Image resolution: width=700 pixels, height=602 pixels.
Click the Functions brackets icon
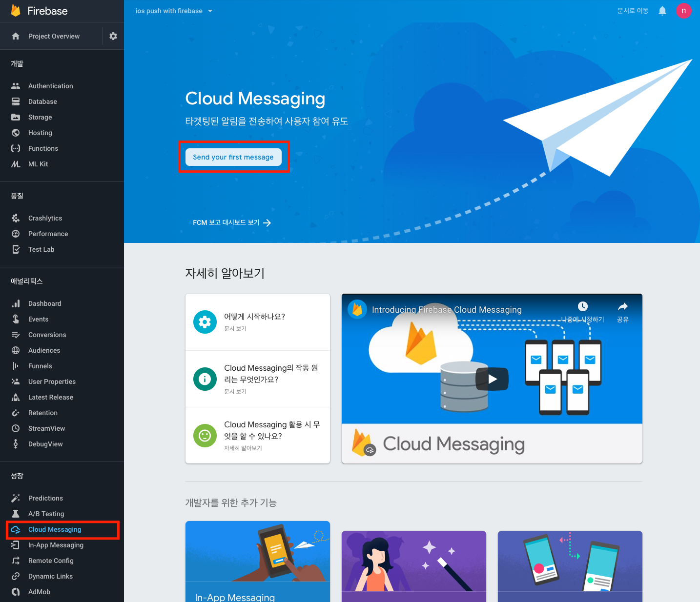[16, 148]
